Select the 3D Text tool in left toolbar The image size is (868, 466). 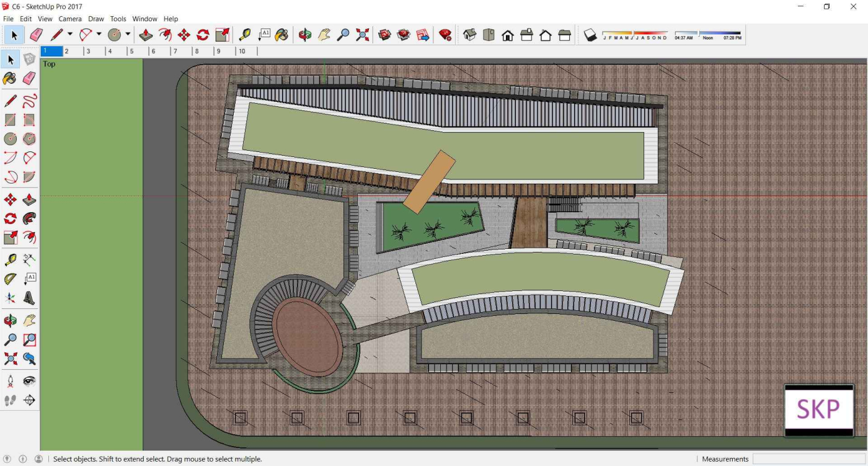click(29, 298)
